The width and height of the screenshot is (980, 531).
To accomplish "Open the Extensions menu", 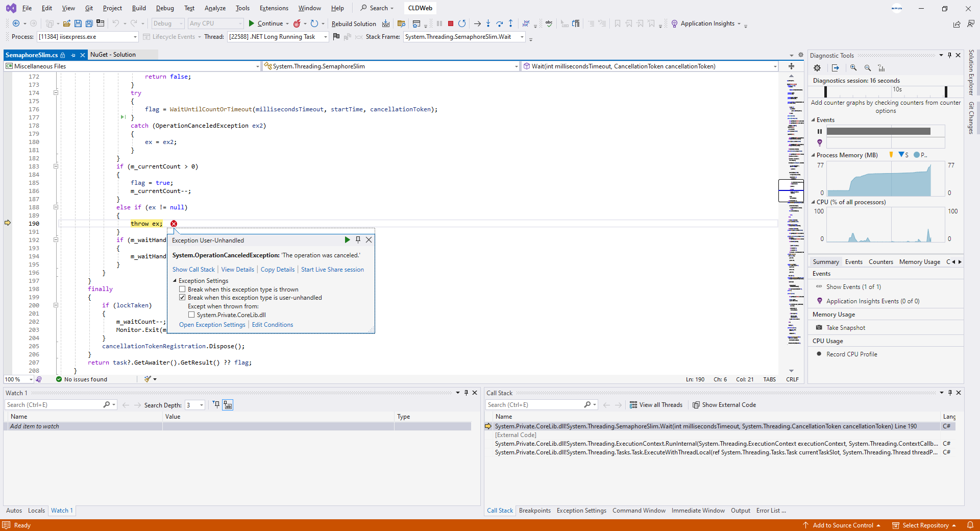I will coord(274,8).
